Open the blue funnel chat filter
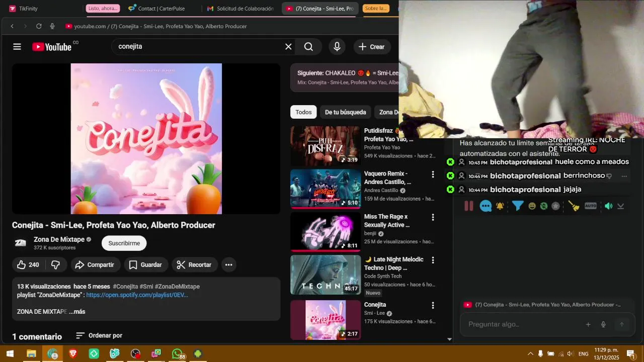This screenshot has height=362, width=644. pyautogui.click(x=517, y=206)
